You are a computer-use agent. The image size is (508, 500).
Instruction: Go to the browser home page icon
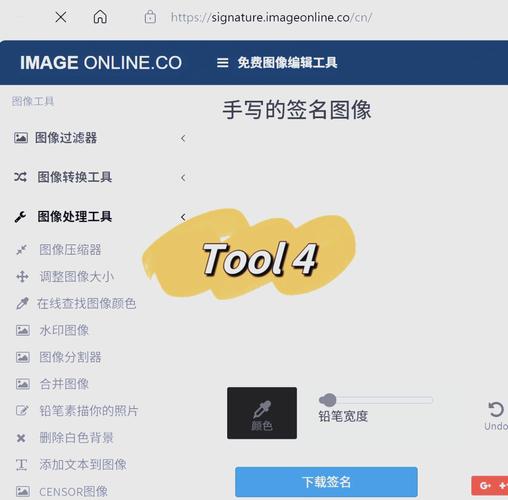(x=100, y=17)
